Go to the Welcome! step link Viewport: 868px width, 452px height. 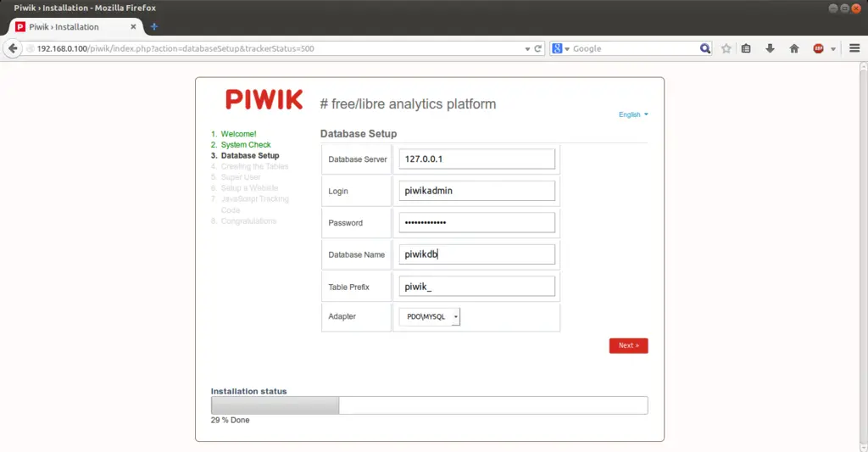pyautogui.click(x=238, y=134)
